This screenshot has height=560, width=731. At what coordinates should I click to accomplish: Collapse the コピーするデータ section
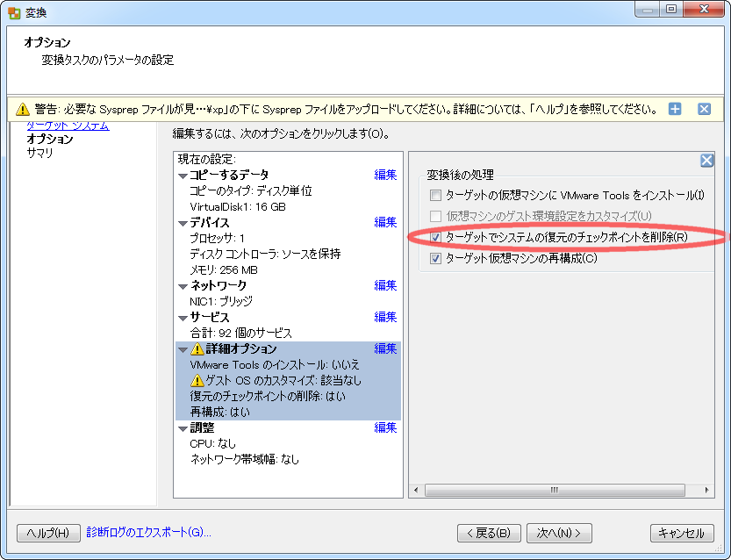click(183, 176)
